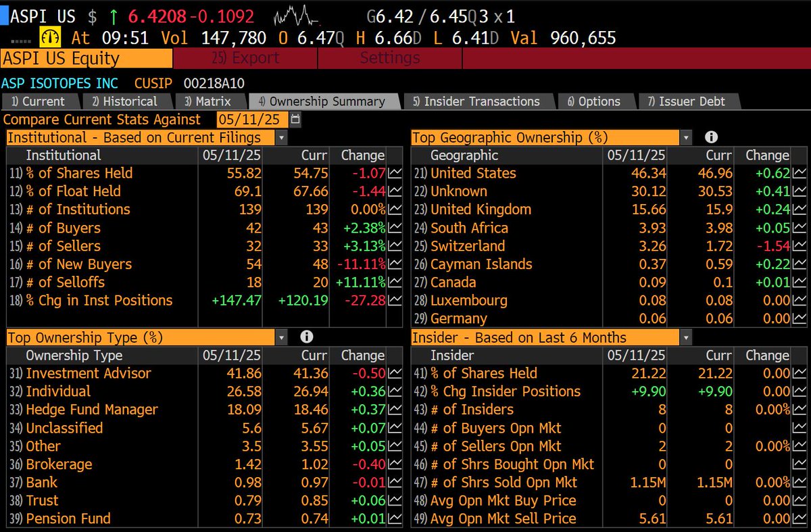This screenshot has width=811, height=532.
Task: Click the yellow gauge icon before At 09:51
Action: pyautogui.click(x=52, y=37)
